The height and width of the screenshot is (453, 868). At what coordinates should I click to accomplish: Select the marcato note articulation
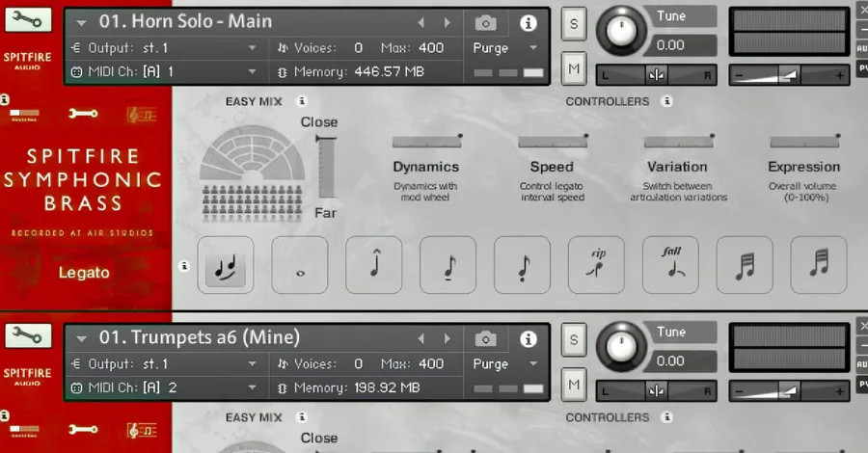point(373,265)
